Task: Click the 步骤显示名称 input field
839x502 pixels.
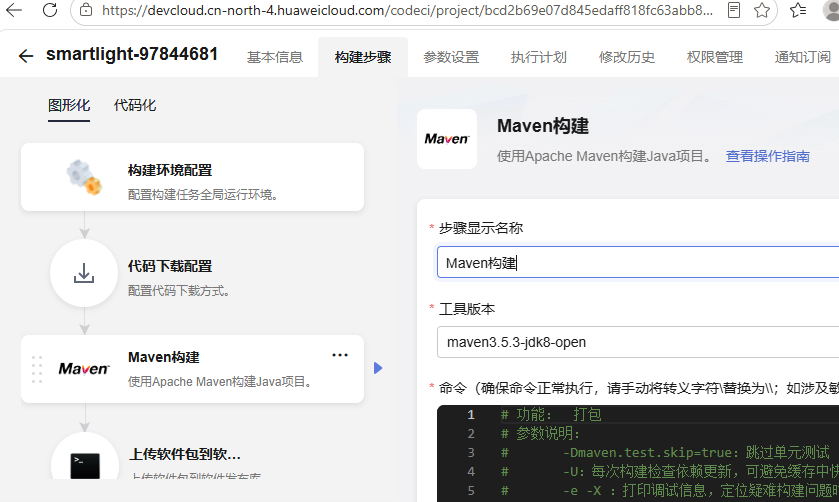Action: coord(638,262)
